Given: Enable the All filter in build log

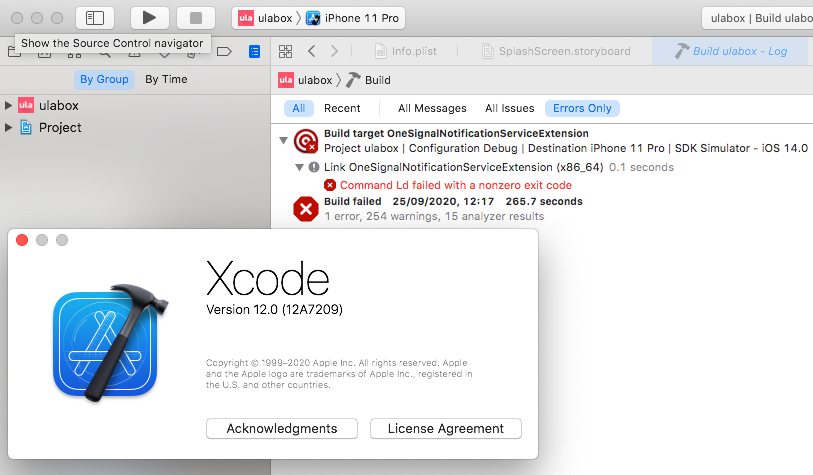Looking at the screenshot, I should [x=299, y=108].
